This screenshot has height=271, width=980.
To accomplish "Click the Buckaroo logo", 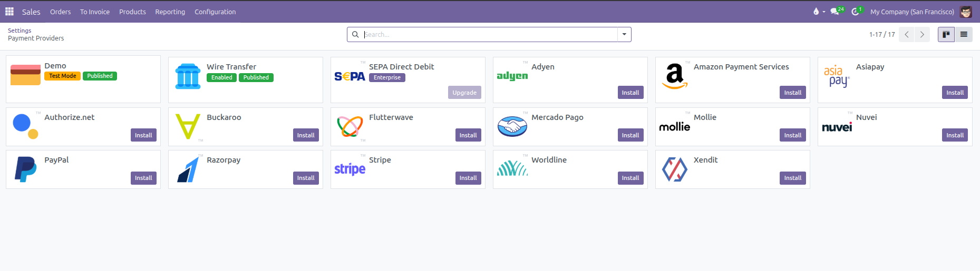I will [x=188, y=126].
